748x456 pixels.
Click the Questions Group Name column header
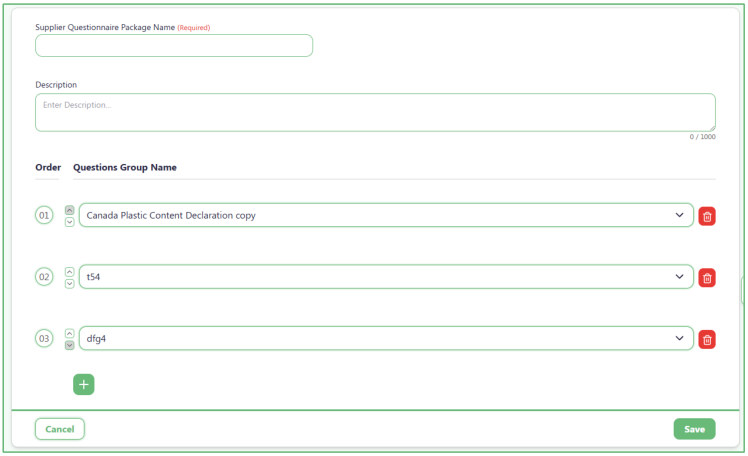point(125,167)
